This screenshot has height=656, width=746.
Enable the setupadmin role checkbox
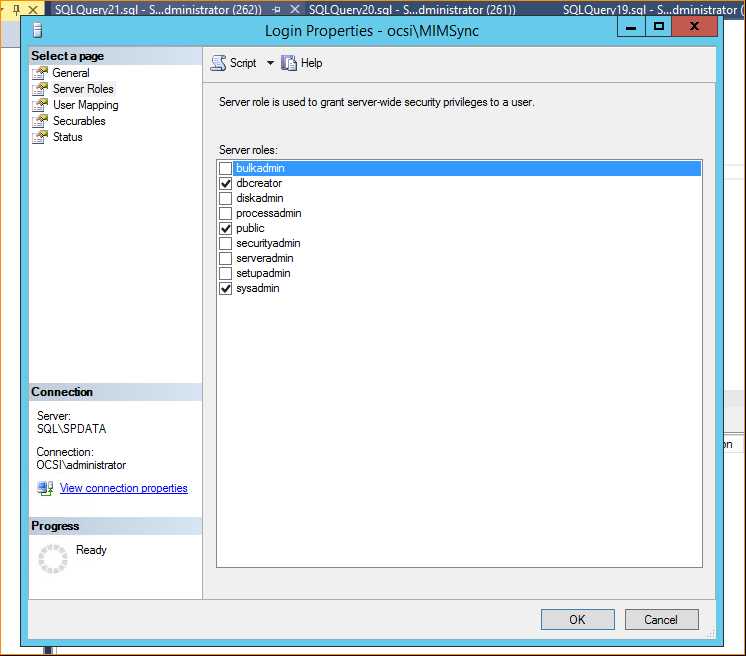[226, 273]
